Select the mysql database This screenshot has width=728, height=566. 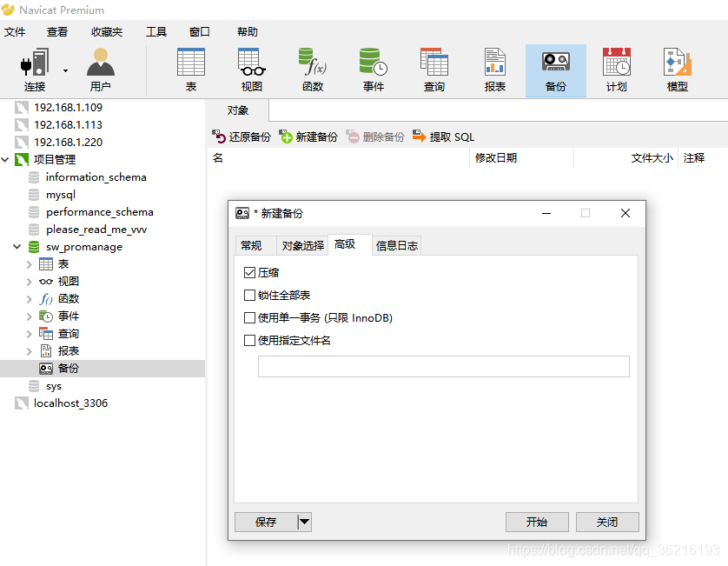(x=60, y=194)
